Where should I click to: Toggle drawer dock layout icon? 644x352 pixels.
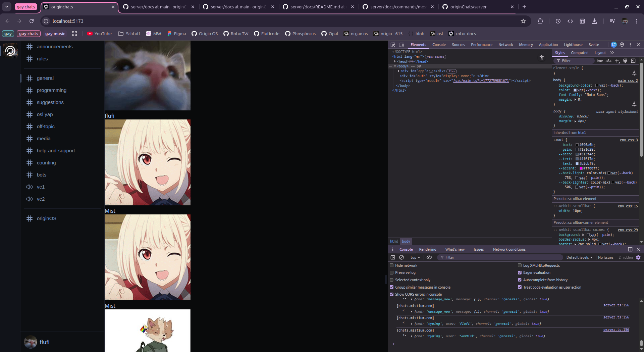tap(630, 249)
